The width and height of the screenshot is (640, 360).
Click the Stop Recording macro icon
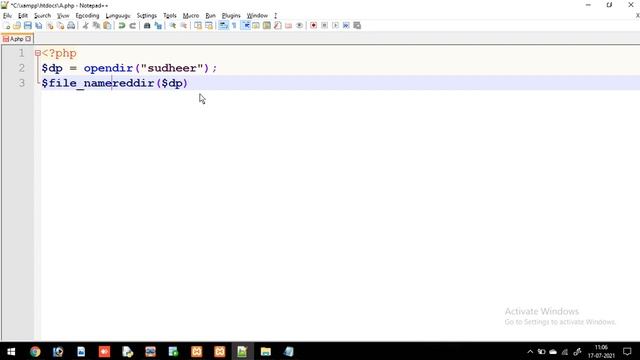(324, 26)
